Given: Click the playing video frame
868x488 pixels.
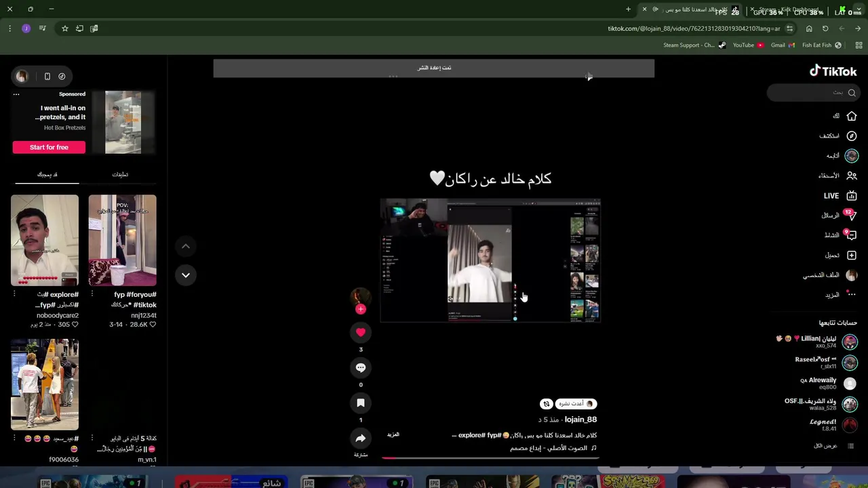Looking at the screenshot, I should pyautogui.click(x=490, y=260).
